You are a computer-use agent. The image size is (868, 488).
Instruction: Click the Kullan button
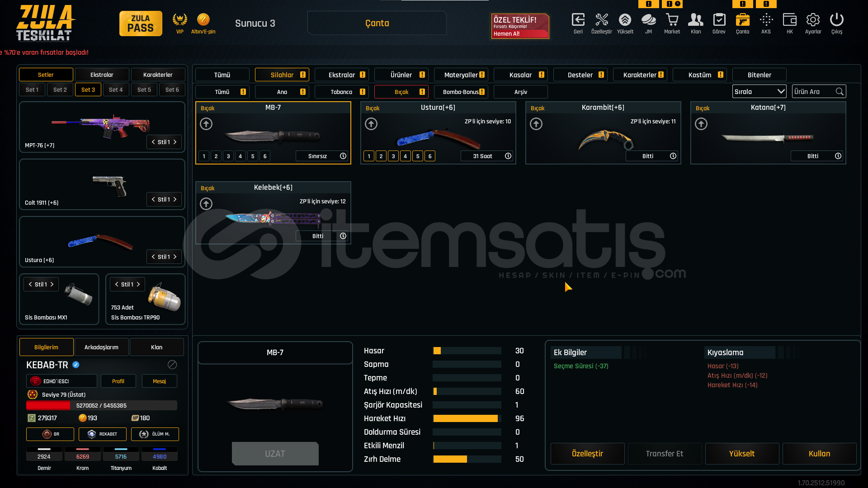pyautogui.click(x=819, y=454)
